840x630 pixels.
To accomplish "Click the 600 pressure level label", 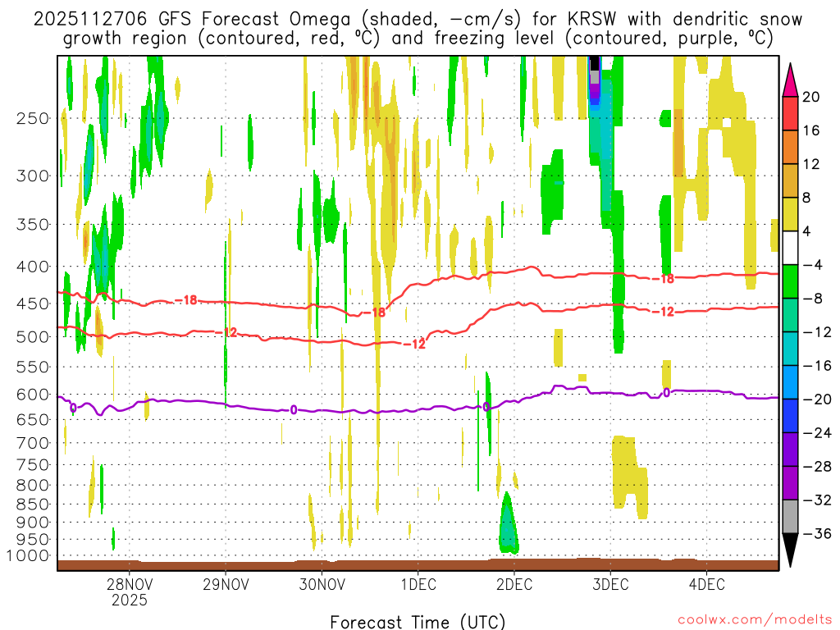I will pos(33,395).
